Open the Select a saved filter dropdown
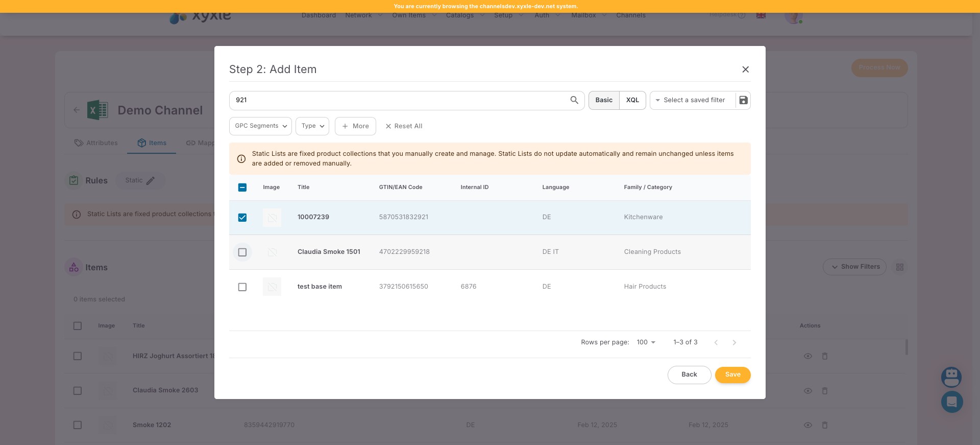Image resolution: width=980 pixels, height=445 pixels. coord(693,100)
